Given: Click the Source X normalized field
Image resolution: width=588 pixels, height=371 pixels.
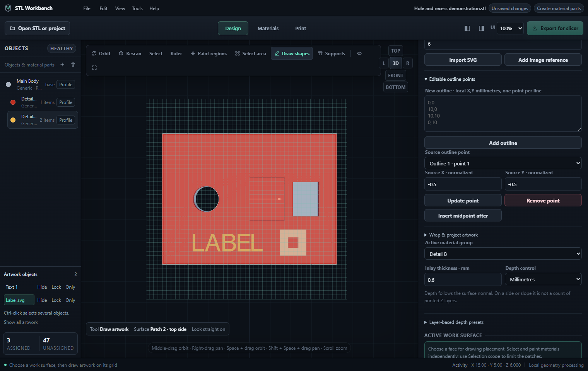Looking at the screenshot, I should (x=463, y=184).
